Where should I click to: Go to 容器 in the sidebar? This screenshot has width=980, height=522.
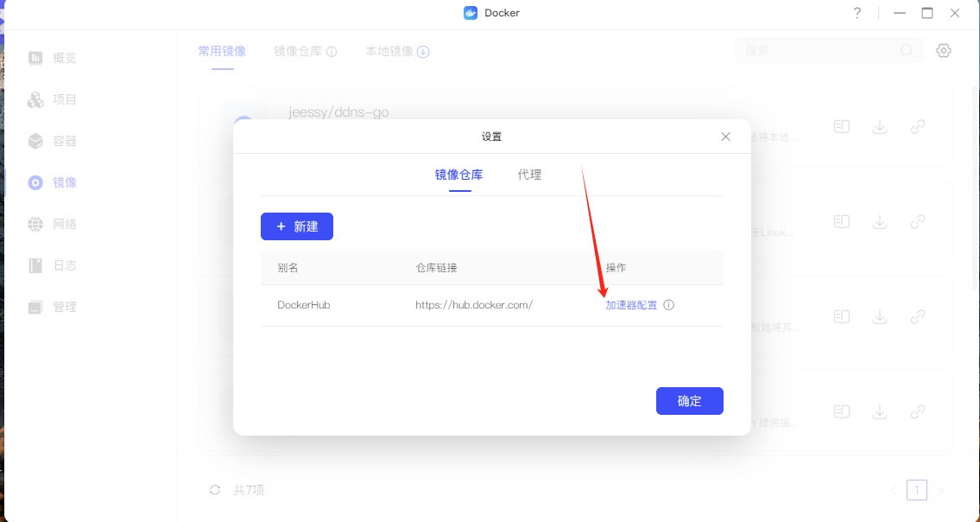coord(65,141)
